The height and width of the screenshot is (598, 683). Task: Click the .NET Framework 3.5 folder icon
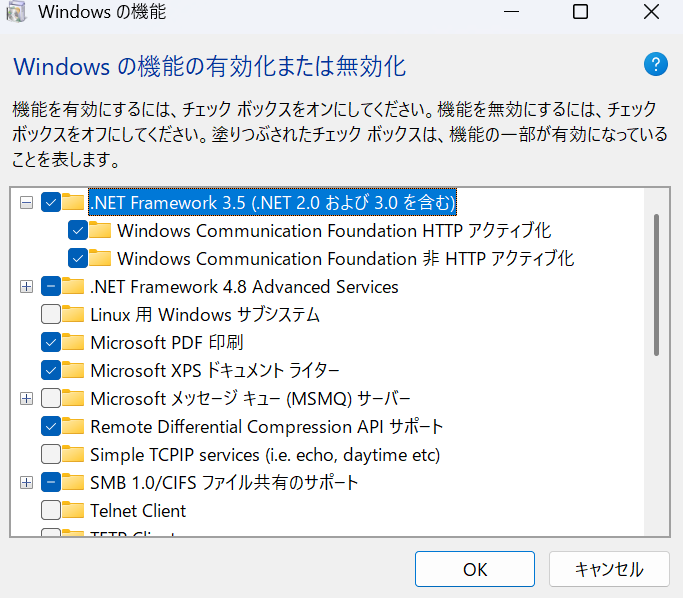tap(74, 202)
